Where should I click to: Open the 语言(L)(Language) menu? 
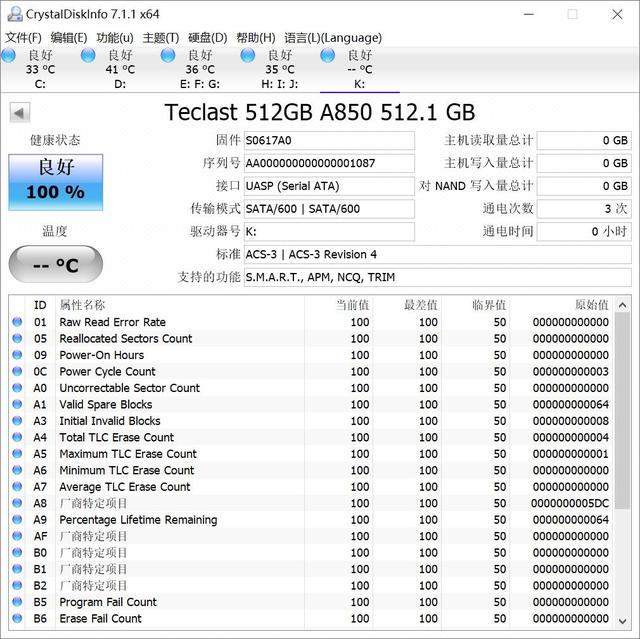pyautogui.click(x=333, y=38)
